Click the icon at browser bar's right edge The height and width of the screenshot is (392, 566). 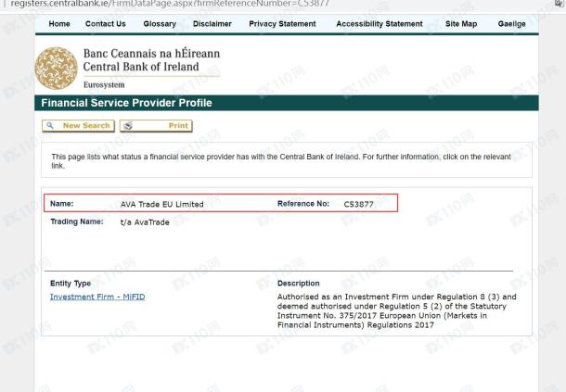click(559, 3)
